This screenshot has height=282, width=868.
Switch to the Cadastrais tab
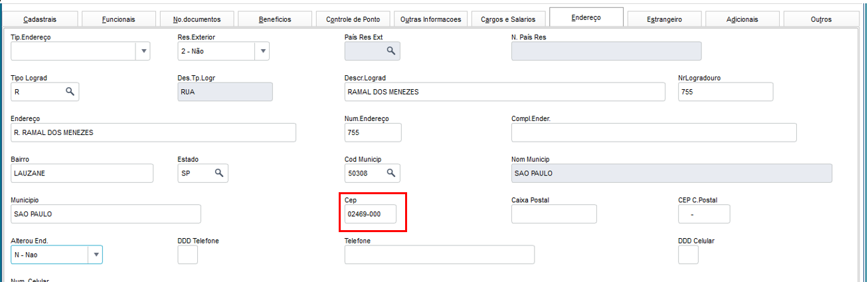(40, 19)
